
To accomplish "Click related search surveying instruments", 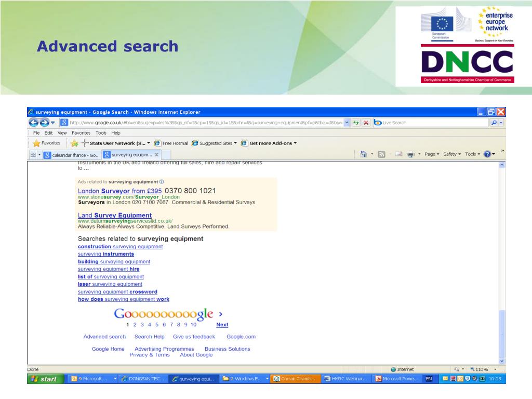I will click(x=106, y=254).
